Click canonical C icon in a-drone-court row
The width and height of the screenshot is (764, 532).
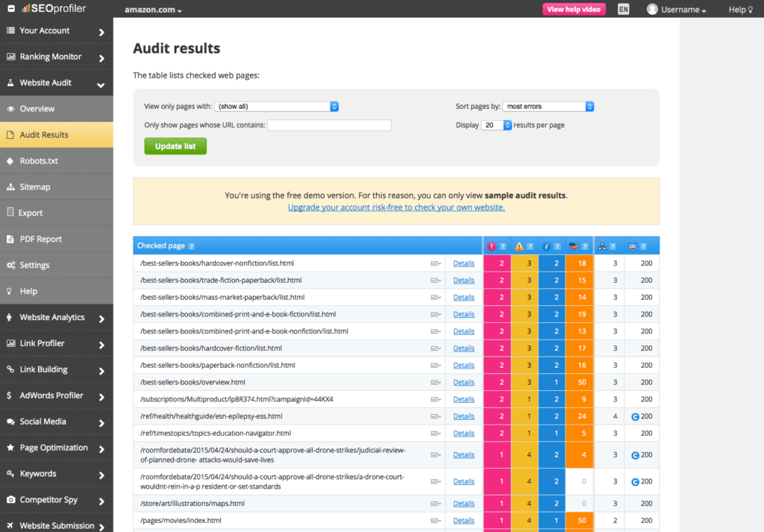[x=635, y=482]
